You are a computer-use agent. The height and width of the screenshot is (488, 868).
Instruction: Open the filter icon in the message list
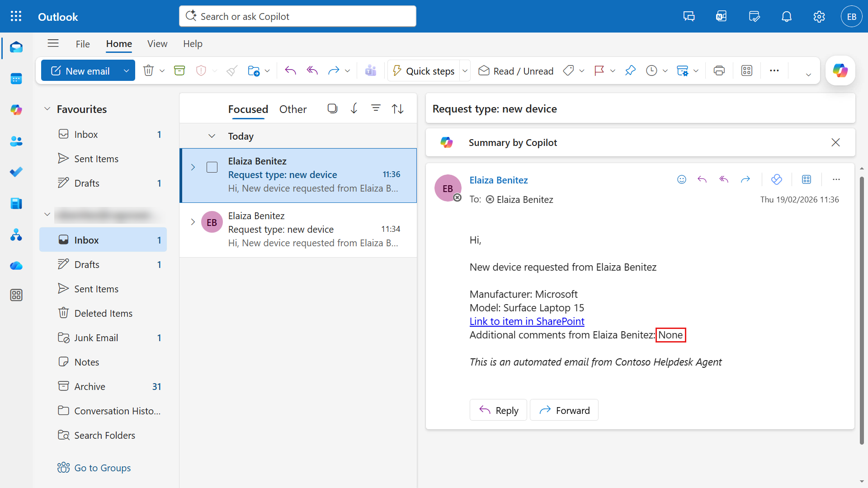[x=376, y=108]
